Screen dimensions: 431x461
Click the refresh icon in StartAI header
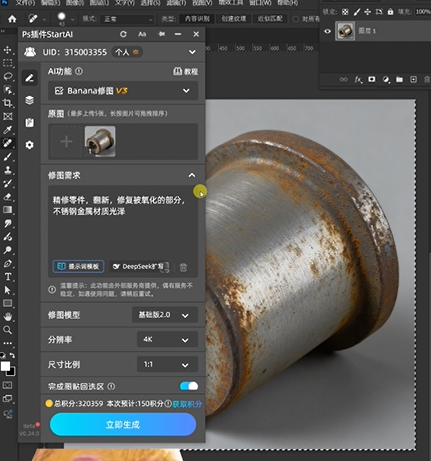[x=123, y=34]
